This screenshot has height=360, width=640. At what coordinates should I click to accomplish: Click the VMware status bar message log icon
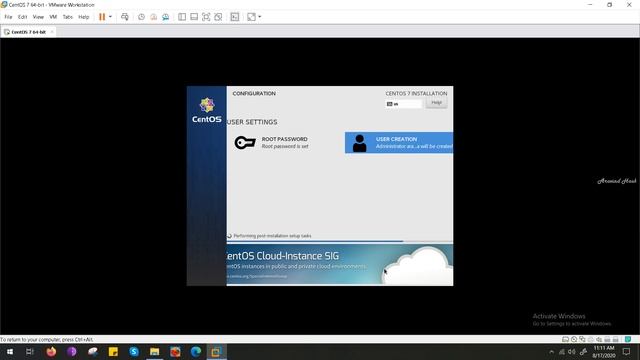pos(628,339)
